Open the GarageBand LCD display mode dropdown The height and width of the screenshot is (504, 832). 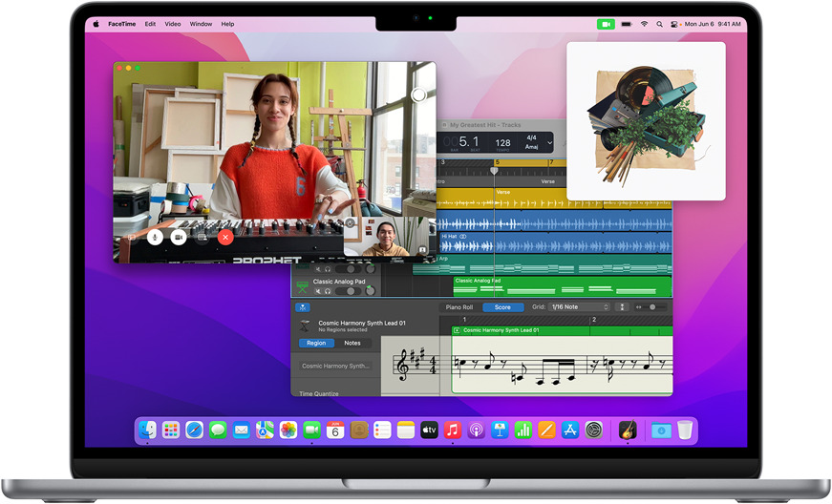tap(549, 142)
